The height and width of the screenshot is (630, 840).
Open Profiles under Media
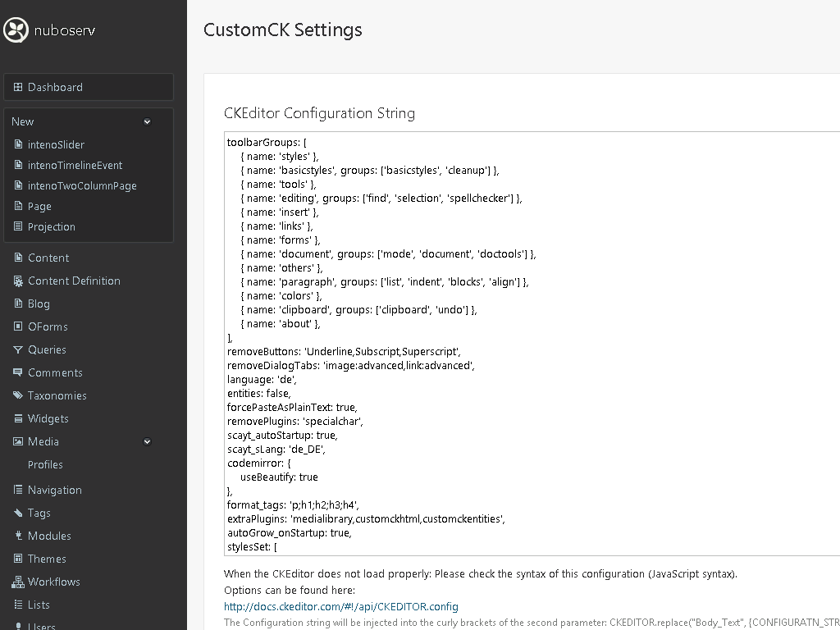[45, 464]
